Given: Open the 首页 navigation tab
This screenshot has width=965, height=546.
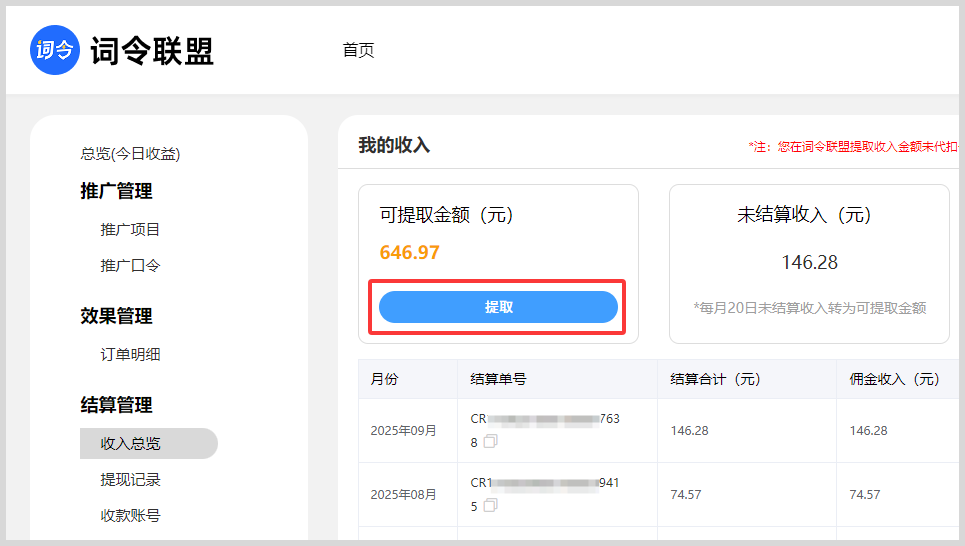Looking at the screenshot, I should click(x=358, y=50).
